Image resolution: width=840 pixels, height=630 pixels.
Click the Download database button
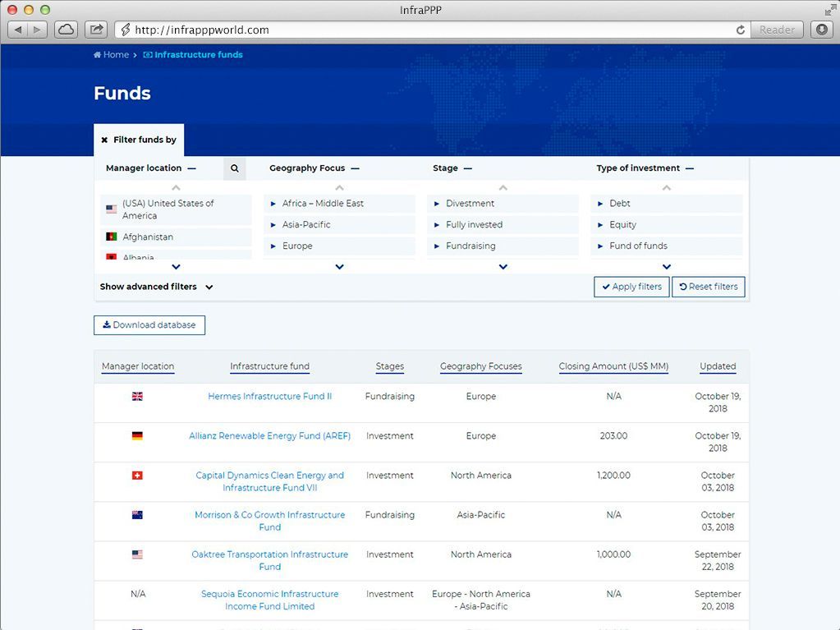click(x=149, y=325)
